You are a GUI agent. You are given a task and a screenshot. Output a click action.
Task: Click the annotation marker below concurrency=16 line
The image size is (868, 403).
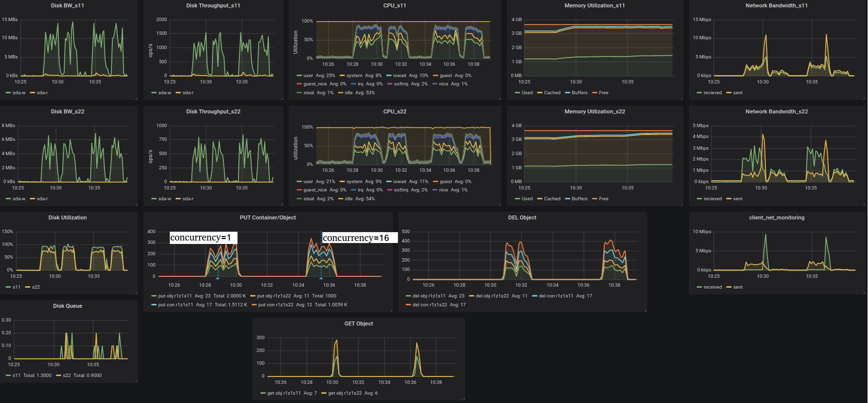point(321,278)
